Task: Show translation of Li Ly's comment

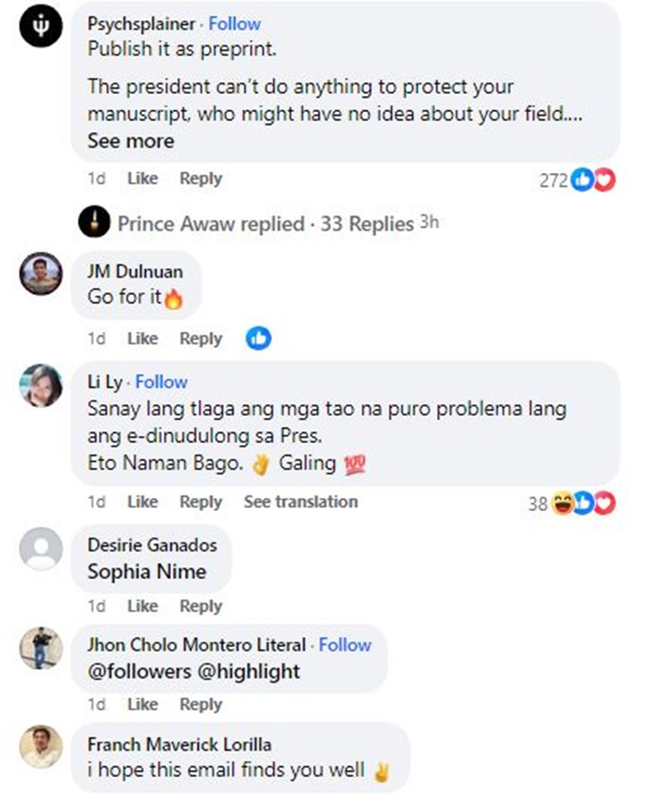Action: tap(300, 502)
